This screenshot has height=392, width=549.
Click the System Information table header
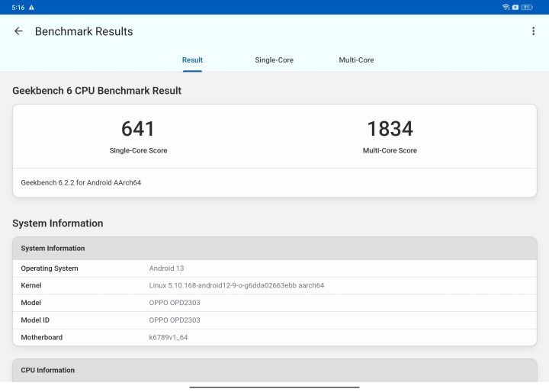coord(274,249)
